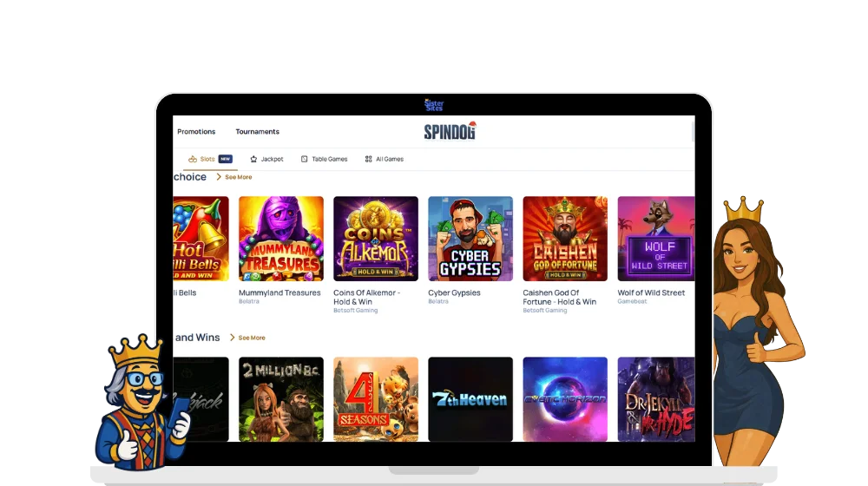Click See More next to choice heading
Viewport: 868px width, 486px height.
click(239, 177)
